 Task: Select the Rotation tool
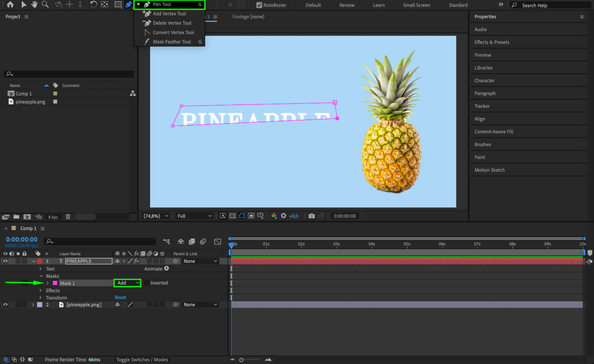click(93, 4)
